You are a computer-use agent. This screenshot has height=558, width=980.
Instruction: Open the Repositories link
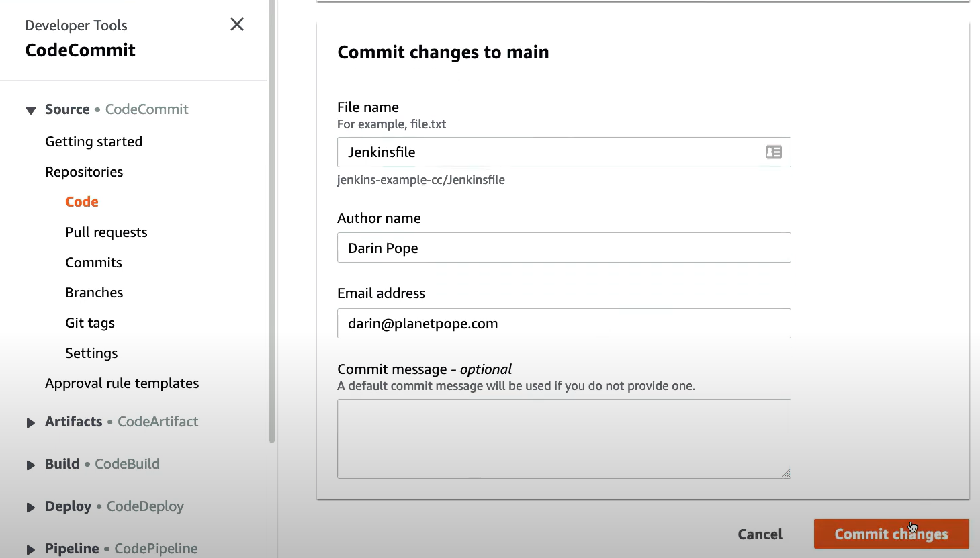tap(84, 172)
